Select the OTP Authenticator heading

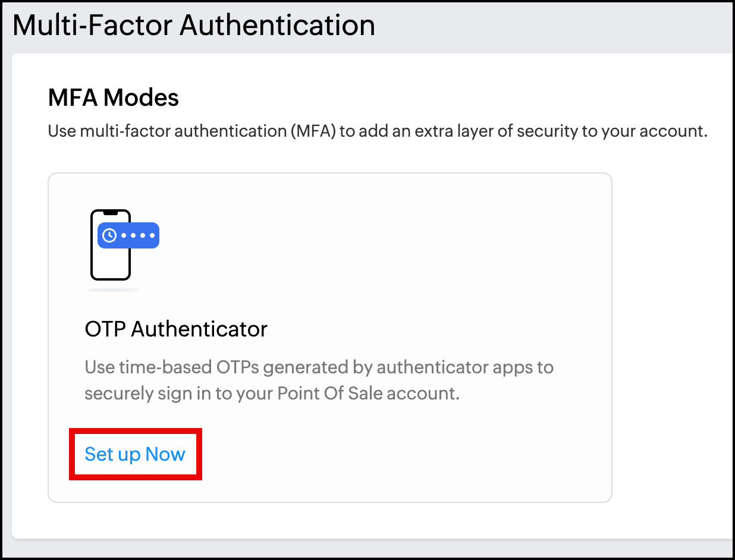pyautogui.click(x=176, y=329)
